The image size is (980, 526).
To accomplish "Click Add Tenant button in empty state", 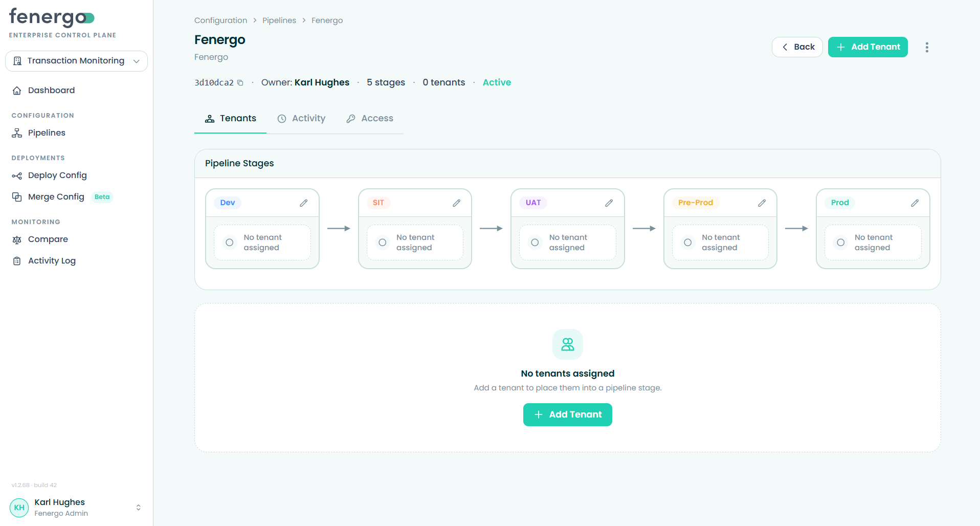I will click(x=568, y=414).
